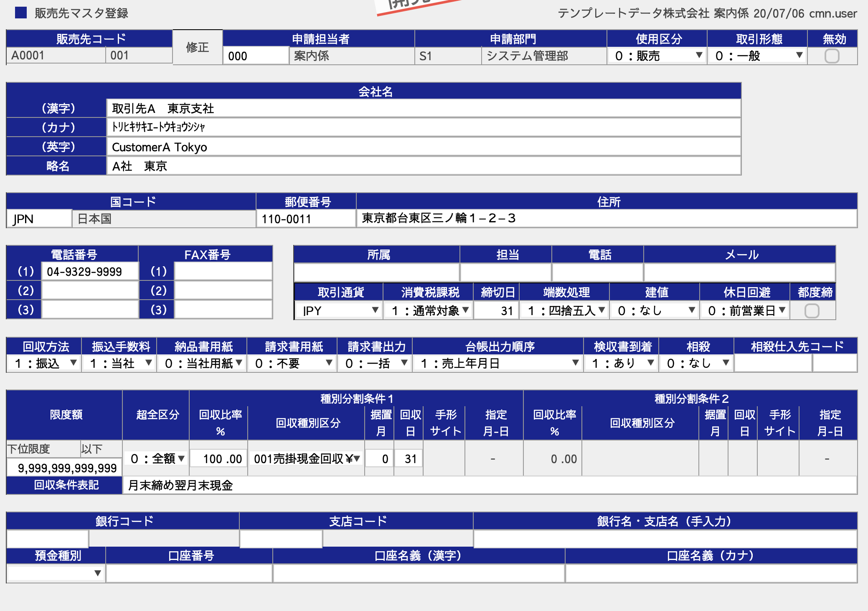Click the 相殺仕入先コード first field
Viewport: 868px width, 611px height.
pyautogui.click(x=773, y=363)
